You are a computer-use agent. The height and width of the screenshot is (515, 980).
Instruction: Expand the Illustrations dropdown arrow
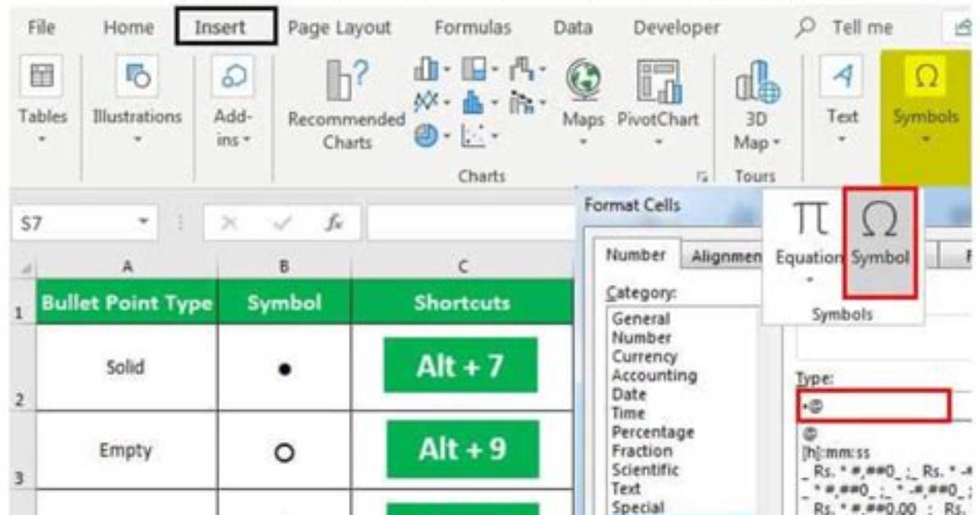tap(138, 139)
